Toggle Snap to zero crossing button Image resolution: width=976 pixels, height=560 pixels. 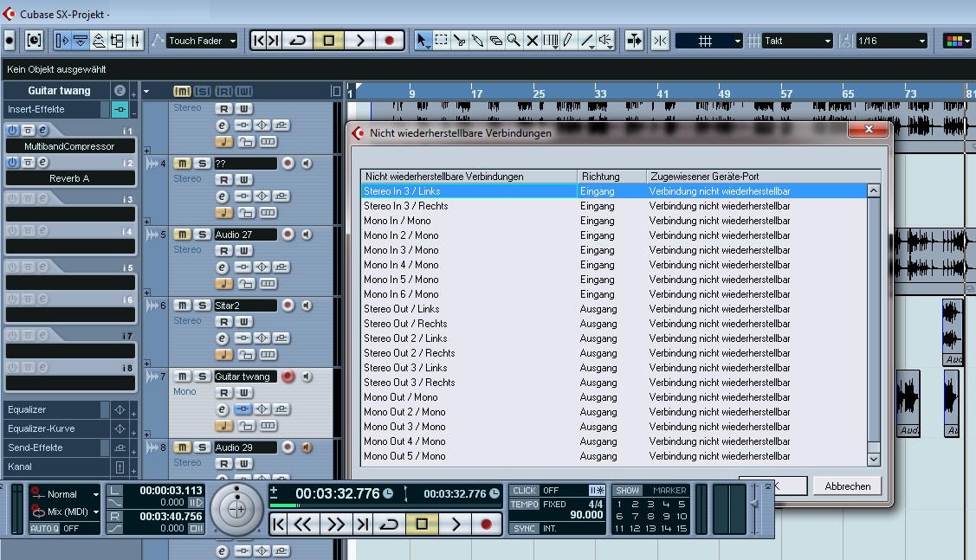click(x=660, y=41)
